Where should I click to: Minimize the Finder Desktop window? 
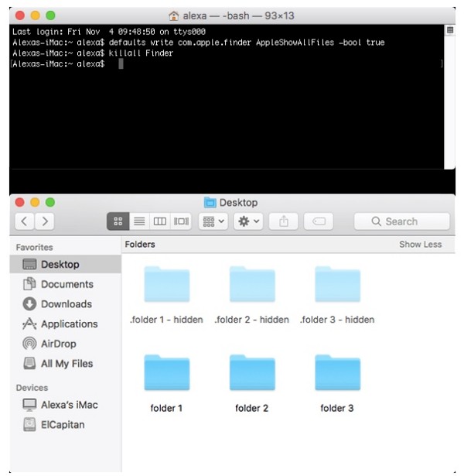point(35,202)
